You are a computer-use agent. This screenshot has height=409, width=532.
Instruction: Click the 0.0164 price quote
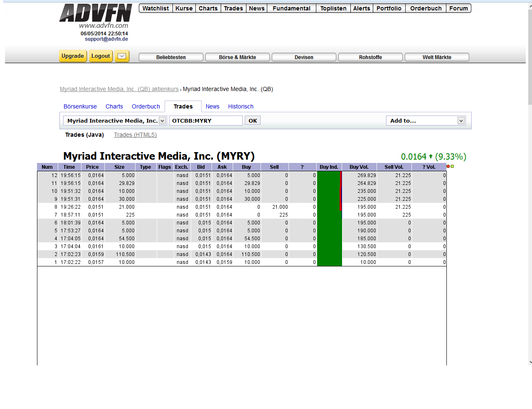[x=414, y=157]
